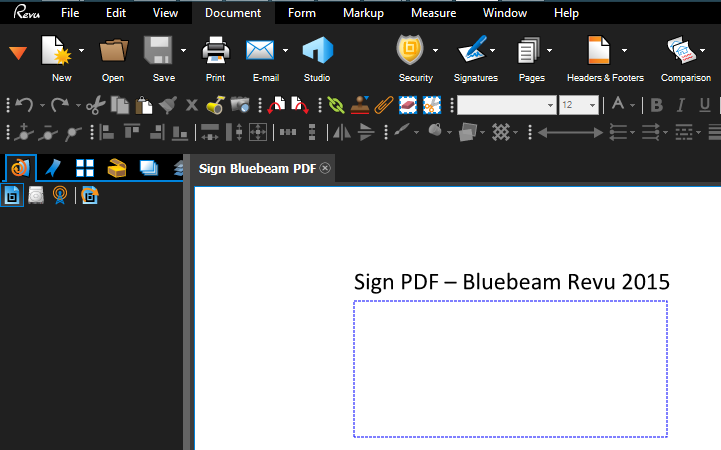Open the orange triangle Command Bar menu
Viewport: 721px width, 450px height.
18,53
